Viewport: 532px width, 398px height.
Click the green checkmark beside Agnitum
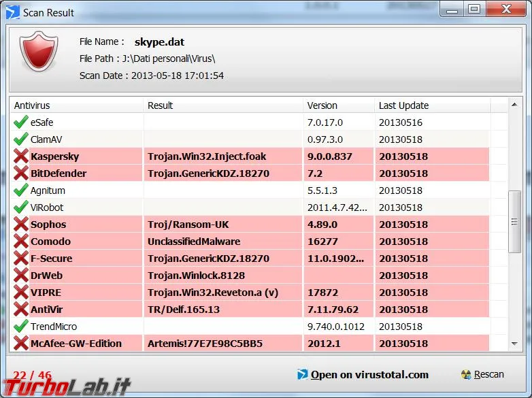pyautogui.click(x=20, y=190)
